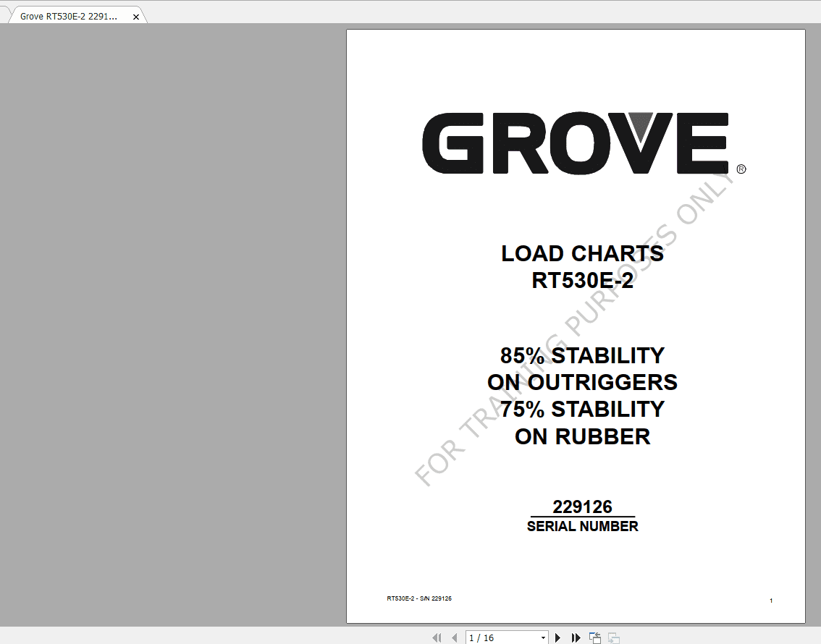
Task: Click the RT530E-2 S/N footer text
Action: tap(419, 598)
